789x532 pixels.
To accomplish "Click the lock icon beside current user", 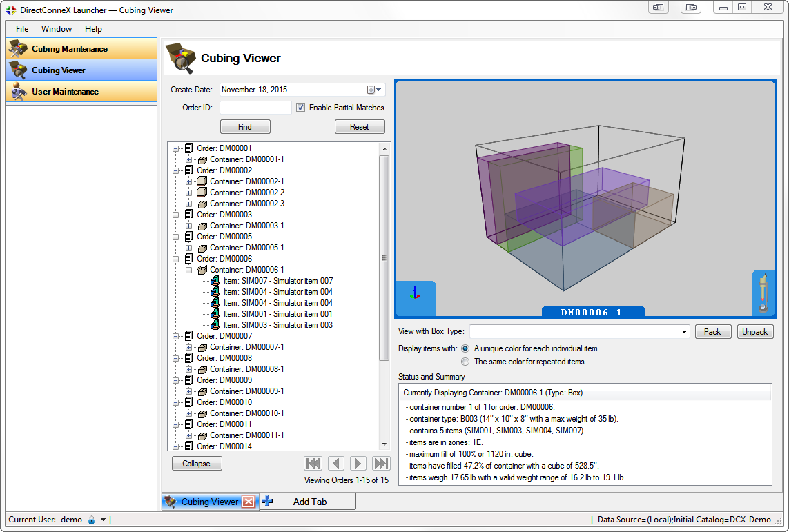I will coord(91,520).
